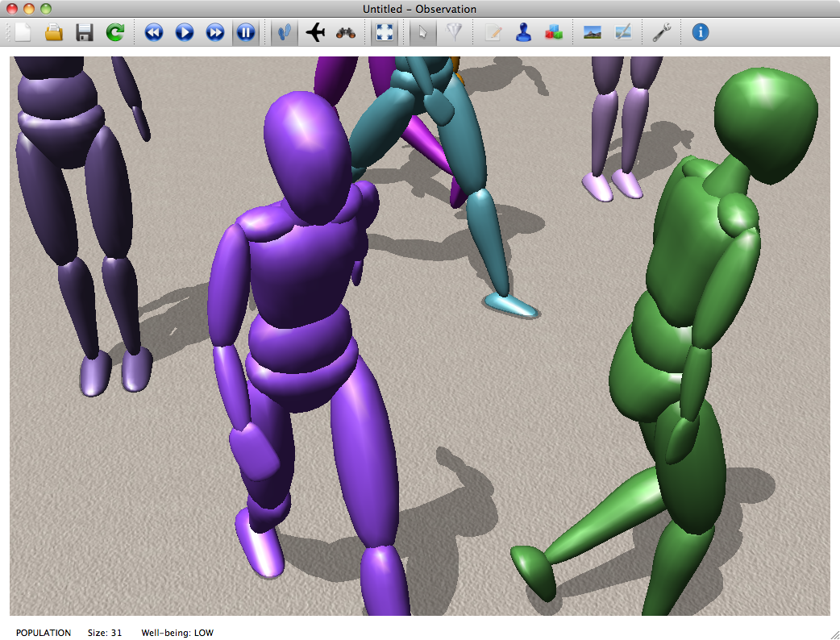Toggle the footsteps walk mode
This screenshot has height=640, width=840.
tap(284, 32)
